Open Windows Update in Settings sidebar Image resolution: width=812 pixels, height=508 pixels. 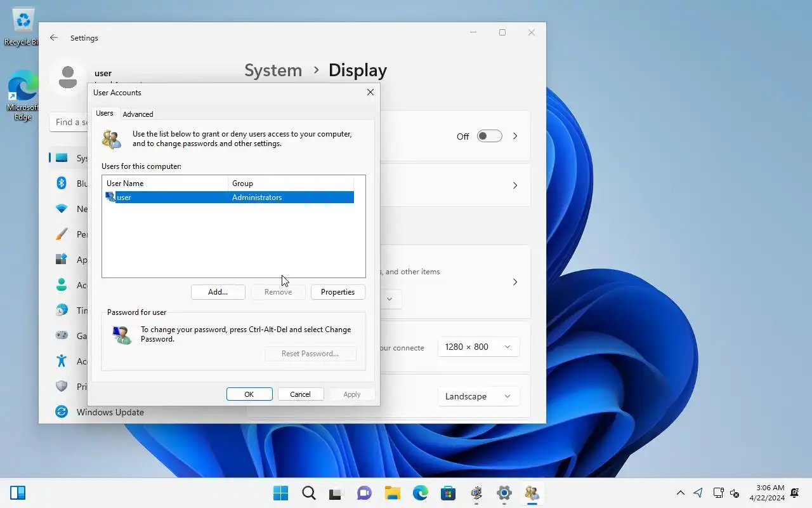[110, 412]
